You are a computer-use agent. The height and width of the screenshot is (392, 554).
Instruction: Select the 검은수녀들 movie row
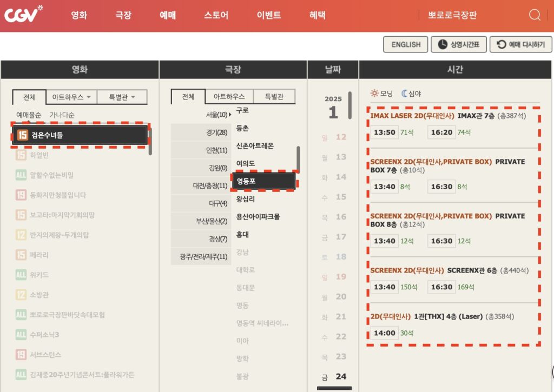point(80,135)
